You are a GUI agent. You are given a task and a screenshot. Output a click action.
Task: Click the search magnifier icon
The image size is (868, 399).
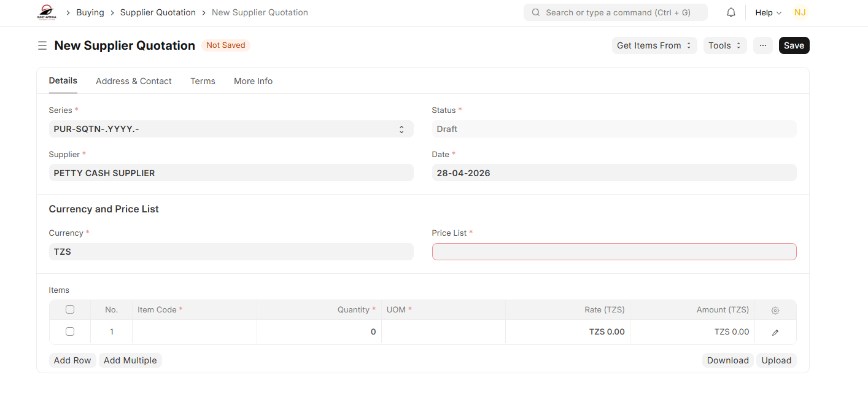[x=536, y=12]
